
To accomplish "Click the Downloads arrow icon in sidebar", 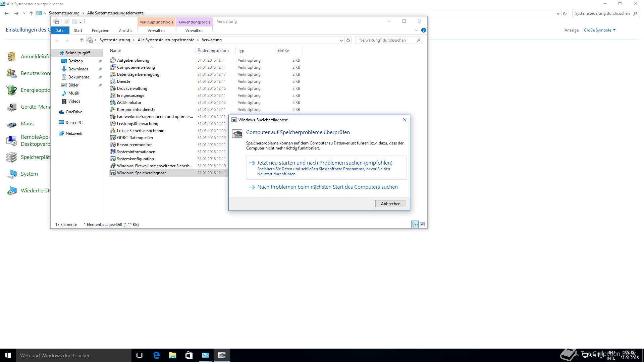I will (64, 69).
